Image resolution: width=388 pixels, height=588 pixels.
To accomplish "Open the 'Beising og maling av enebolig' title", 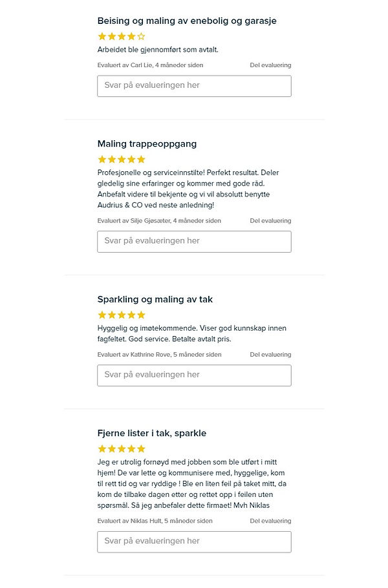I will (x=187, y=21).
